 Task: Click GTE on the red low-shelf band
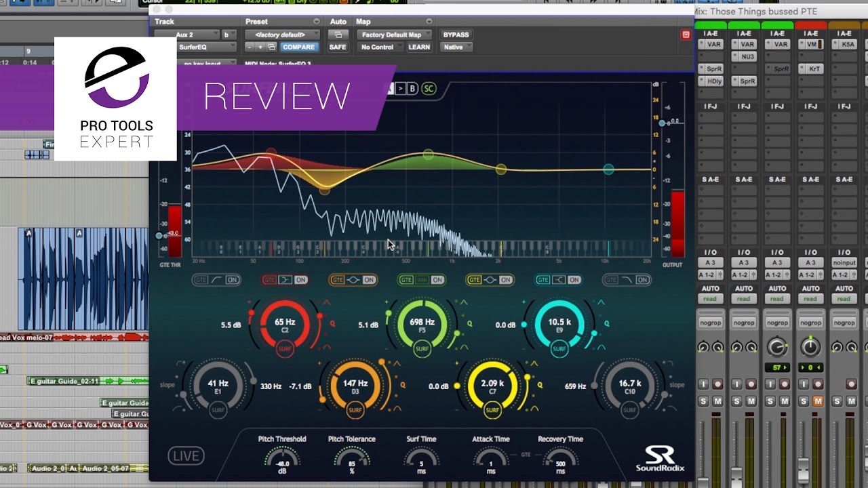pyautogui.click(x=270, y=280)
